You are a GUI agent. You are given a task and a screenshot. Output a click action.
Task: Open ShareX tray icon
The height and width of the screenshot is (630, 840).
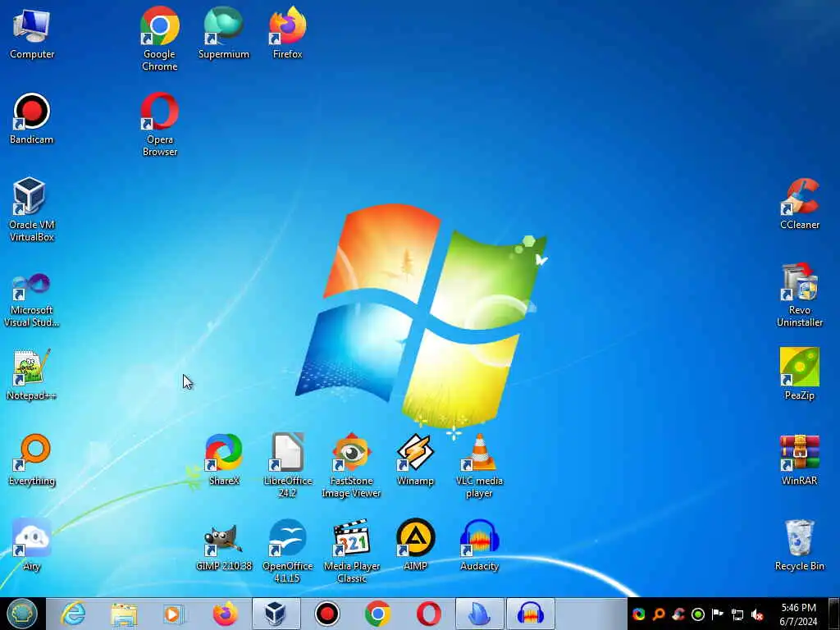point(638,614)
